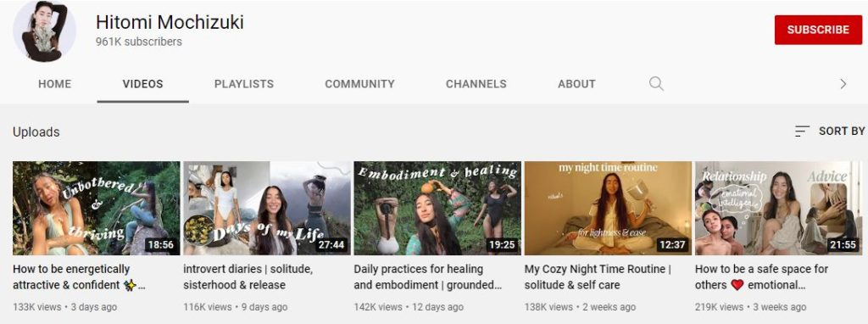Image resolution: width=868 pixels, height=324 pixels.
Task: Click 'introvert diaries | solitude' video title
Action: 248,277
